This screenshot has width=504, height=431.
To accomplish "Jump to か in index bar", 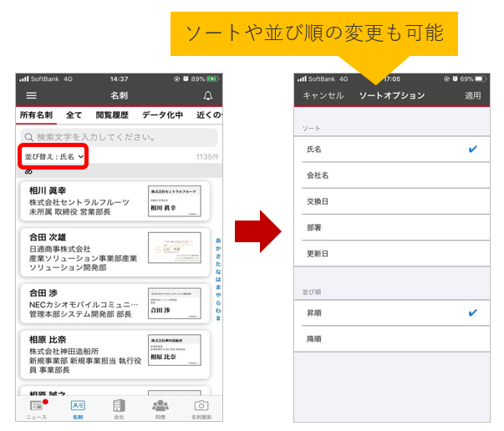I will coord(218,248).
